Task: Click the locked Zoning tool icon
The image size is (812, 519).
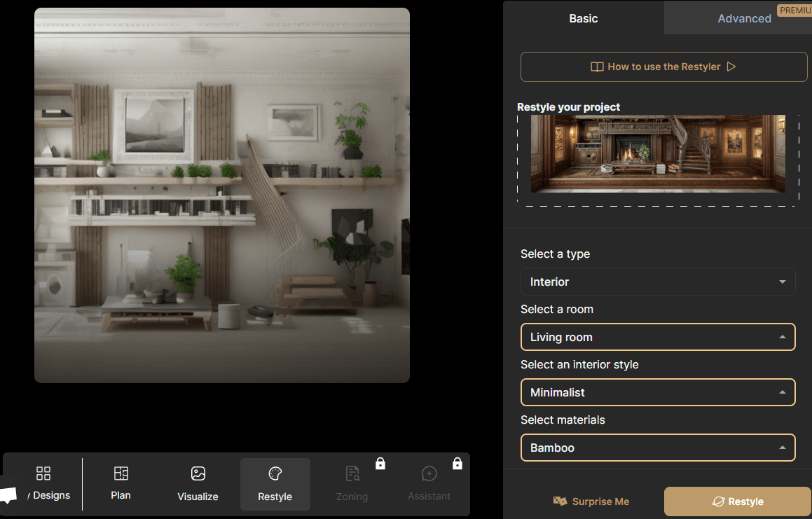Action: (352, 475)
